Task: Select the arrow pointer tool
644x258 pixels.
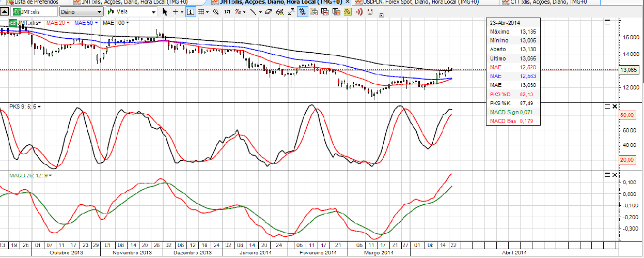Action: tap(165, 11)
